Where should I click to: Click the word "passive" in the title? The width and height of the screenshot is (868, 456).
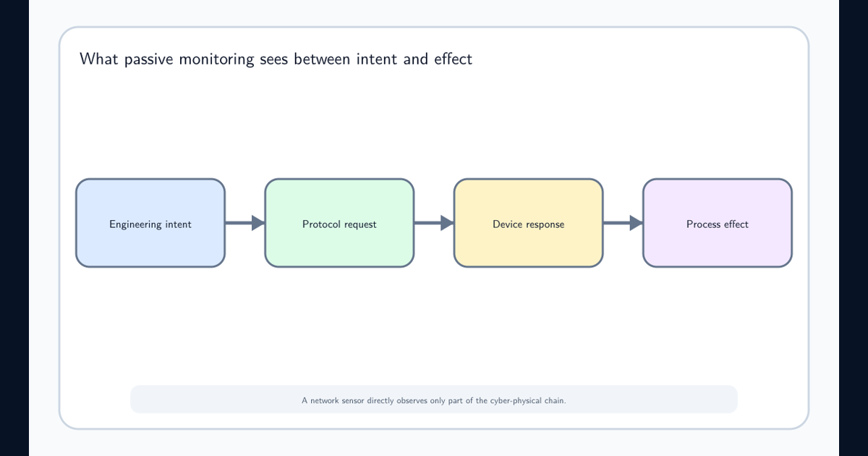tap(150, 59)
